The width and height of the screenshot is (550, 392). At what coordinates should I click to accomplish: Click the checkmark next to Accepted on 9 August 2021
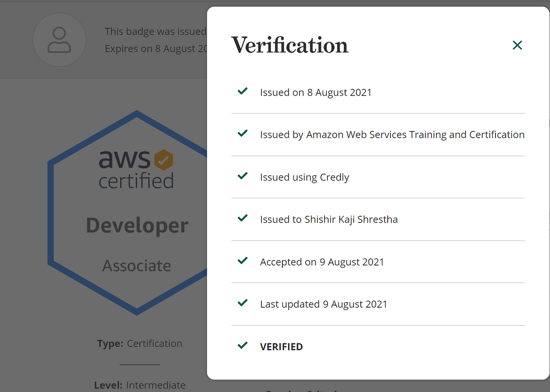coord(243,261)
